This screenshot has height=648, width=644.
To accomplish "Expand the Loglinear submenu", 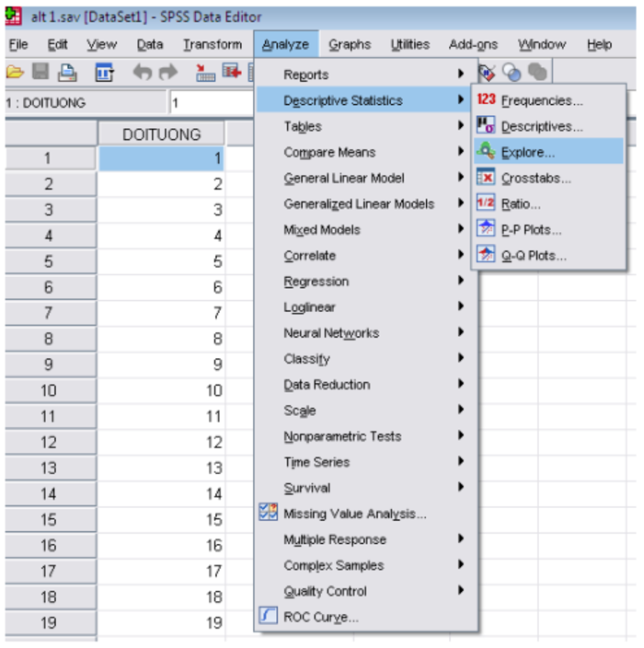I will click(x=366, y=307).
